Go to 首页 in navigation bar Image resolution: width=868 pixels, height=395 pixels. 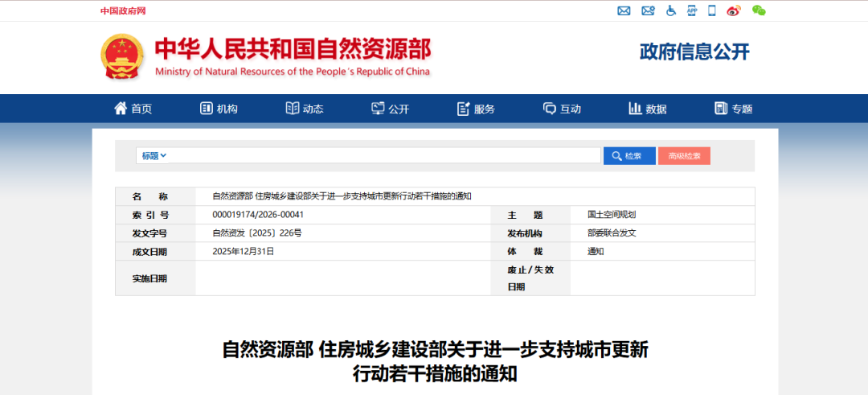pyautogui.click(x=133, y=109)
